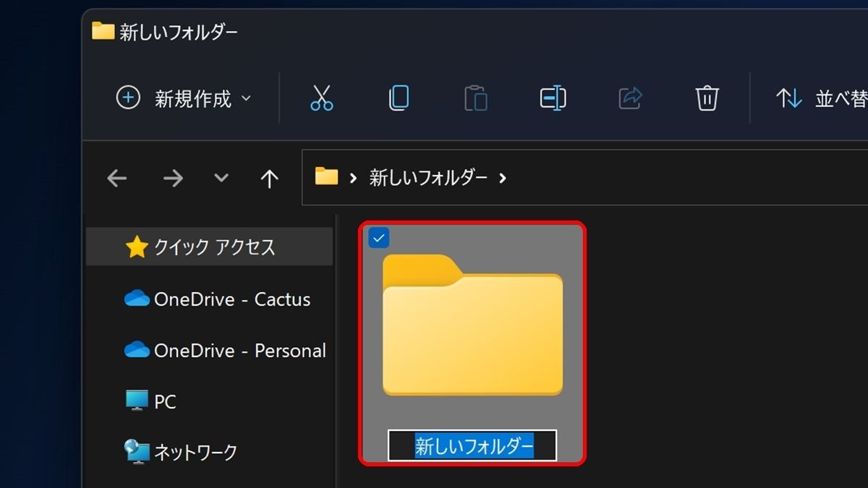
Task: Go up one folder level
Action: (269, 179)
